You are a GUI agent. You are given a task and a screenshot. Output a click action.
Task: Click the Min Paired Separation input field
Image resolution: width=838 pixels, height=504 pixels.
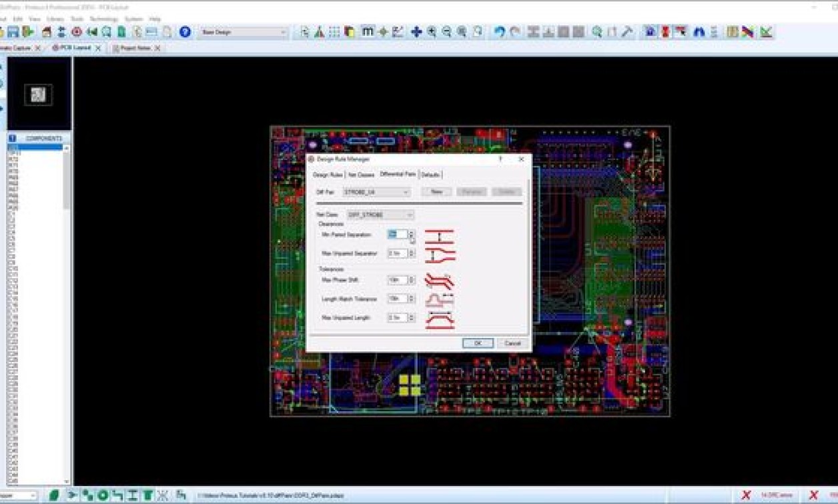click(x=397, y=235)
